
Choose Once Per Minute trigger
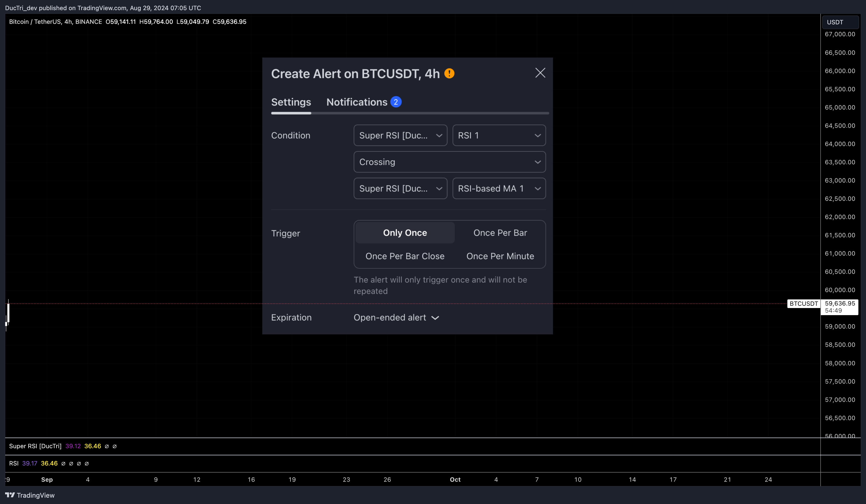click(x=500, y=256)
